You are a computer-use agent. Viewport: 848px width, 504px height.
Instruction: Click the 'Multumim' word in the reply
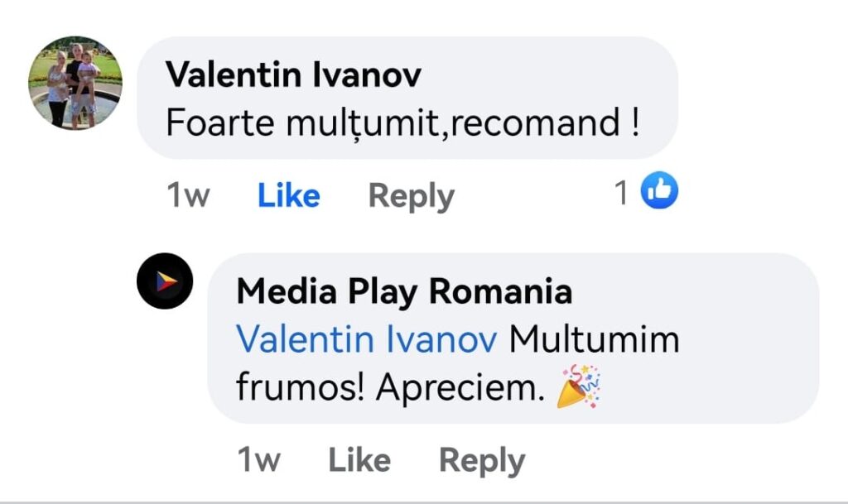(594, 340)
